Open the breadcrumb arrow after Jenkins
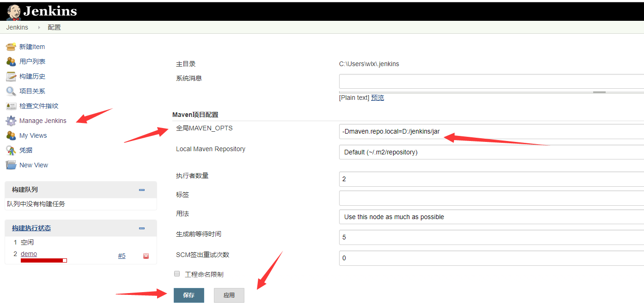The height and width of the screenshot is (306, 644). click(x=39, y=27)
